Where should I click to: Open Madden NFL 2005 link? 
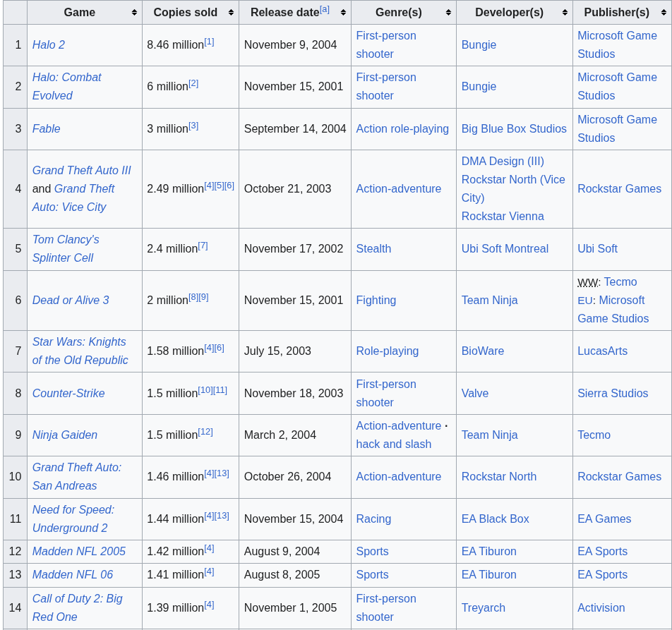tap(79, 551)
